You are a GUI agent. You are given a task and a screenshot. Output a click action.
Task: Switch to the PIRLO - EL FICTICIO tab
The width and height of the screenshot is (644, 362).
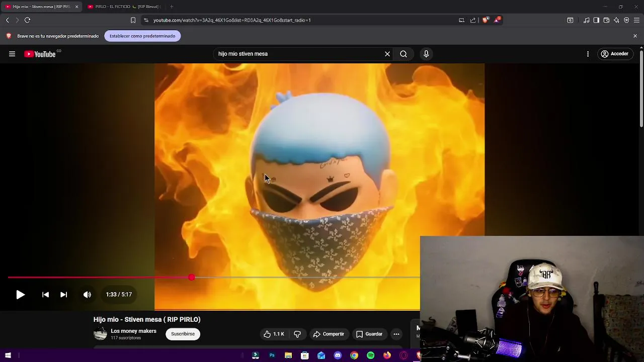pos(123,7)
